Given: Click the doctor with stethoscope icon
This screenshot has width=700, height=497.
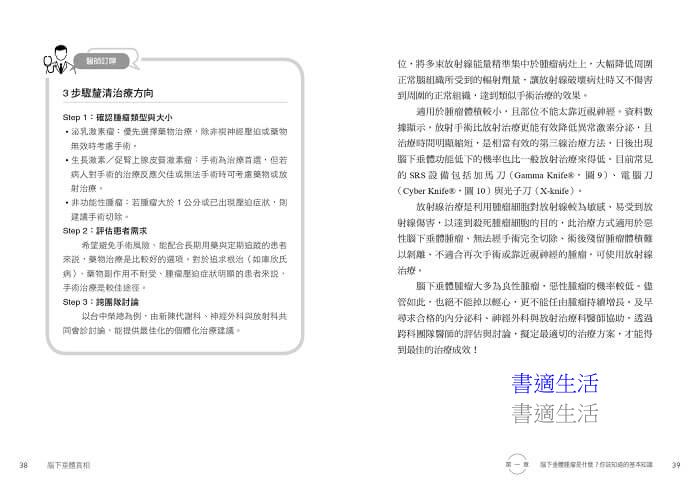Looking at the screenshot, I should (33, 62).
